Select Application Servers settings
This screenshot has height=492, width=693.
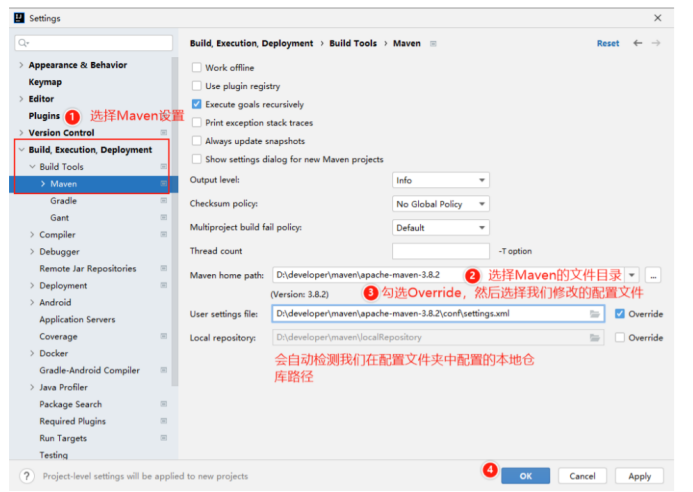[77, 319]
